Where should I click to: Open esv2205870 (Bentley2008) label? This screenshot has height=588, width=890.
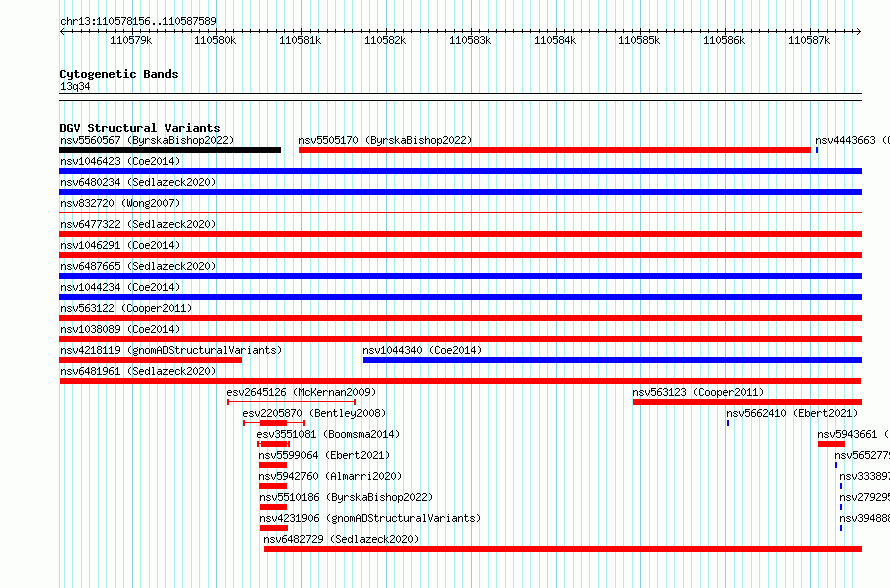[314, 413]
